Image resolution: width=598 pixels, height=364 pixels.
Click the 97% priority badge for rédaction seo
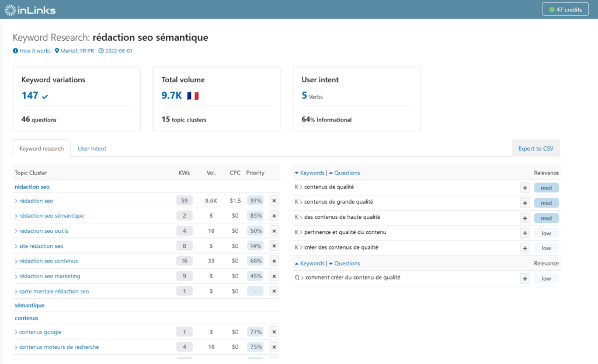(x=255, y=201)
